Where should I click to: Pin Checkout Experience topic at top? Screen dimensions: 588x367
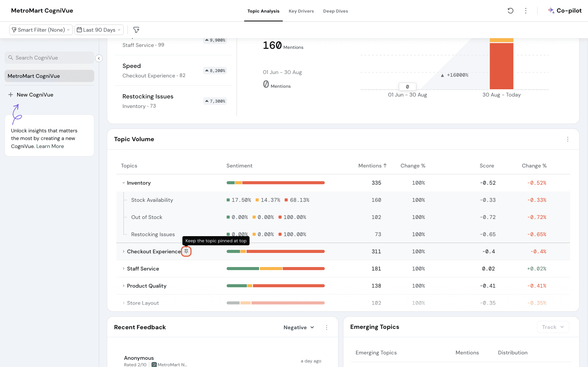pos(186,251)
